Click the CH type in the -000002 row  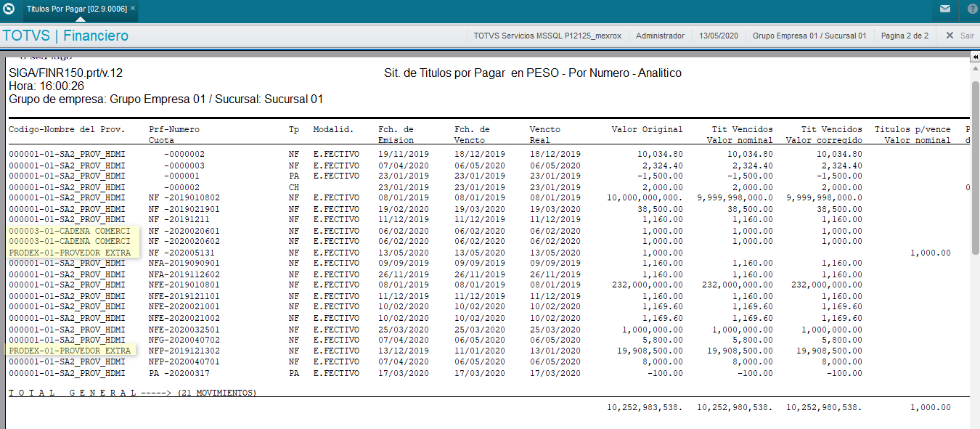294,187
